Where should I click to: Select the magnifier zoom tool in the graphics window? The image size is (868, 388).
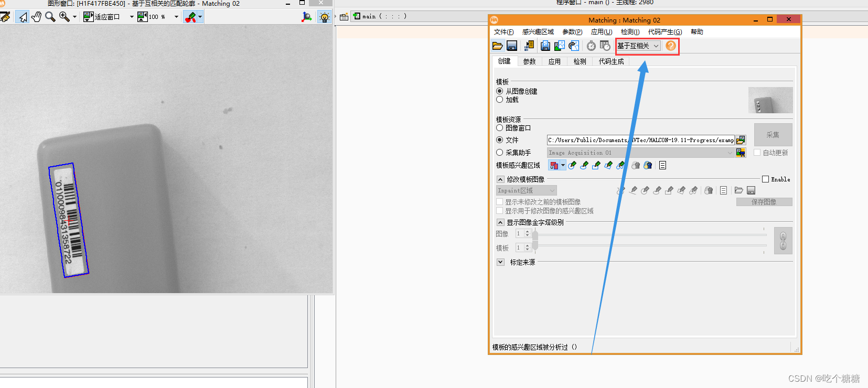coord(50,17)
